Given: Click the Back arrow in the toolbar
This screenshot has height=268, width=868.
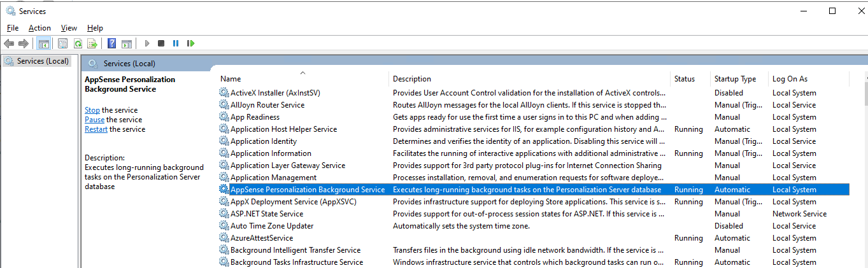Looking at the screenshot, I should (x=9, y=43).
